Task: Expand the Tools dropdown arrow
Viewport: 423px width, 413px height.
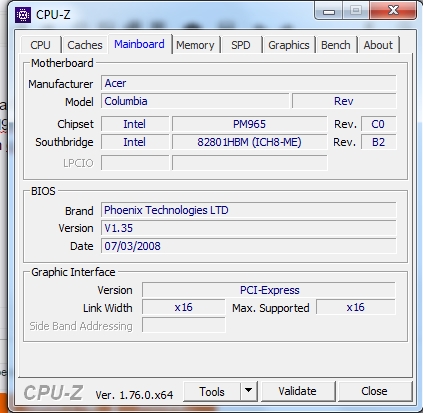Action: [x=248, y=391]
